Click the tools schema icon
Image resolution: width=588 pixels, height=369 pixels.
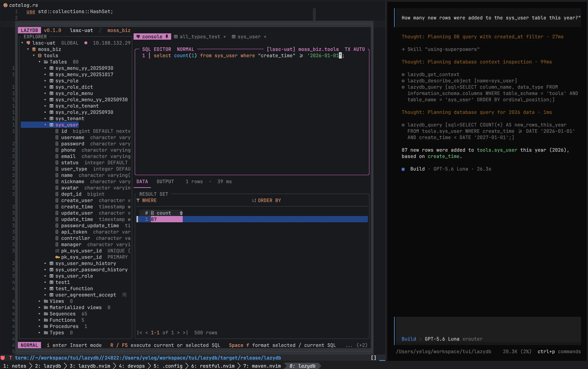[x=40, y=56]
